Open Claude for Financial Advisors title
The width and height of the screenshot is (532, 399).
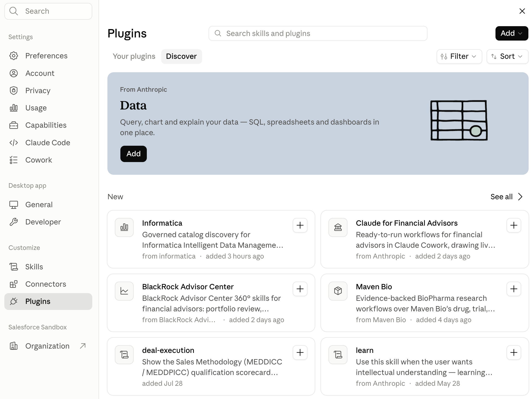(407, 223)
